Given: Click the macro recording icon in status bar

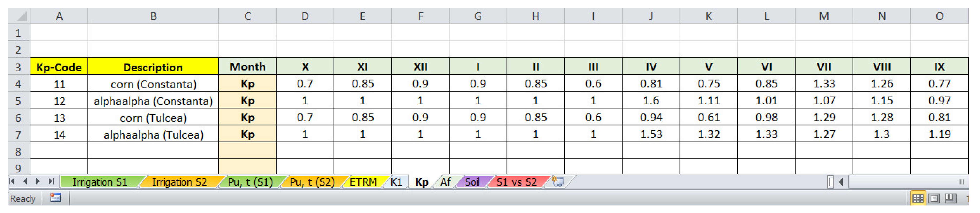Looking at the screenshot, I should click(x=56, y=198).
